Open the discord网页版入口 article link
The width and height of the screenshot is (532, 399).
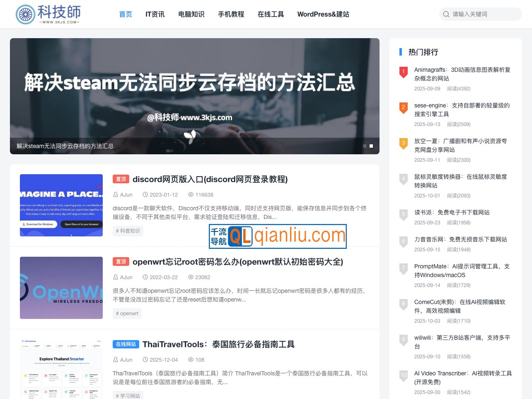209,179
